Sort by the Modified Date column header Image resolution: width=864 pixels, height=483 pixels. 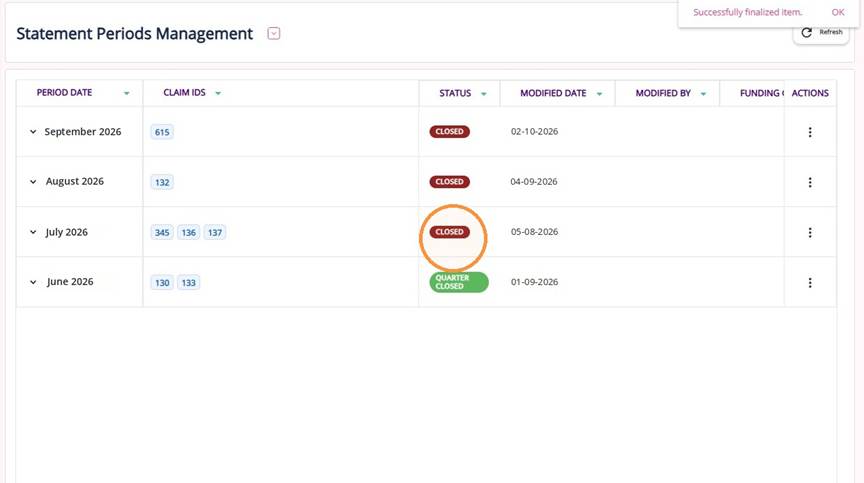pos(553,93)
